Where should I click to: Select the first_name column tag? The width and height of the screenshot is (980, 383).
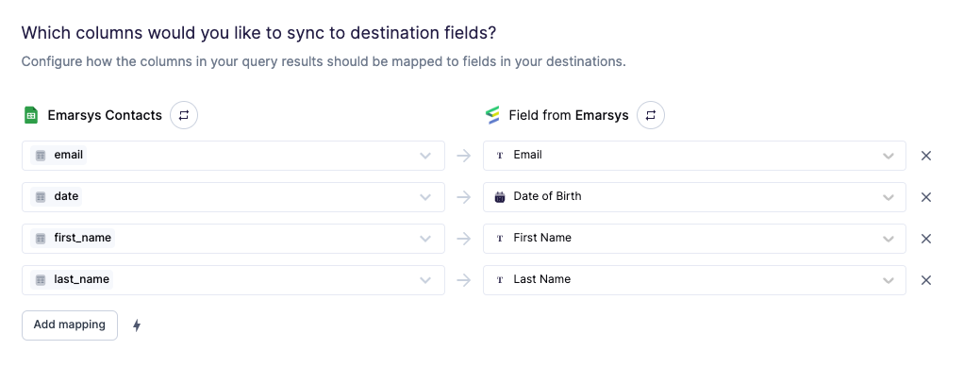click(x=73, y=238)
